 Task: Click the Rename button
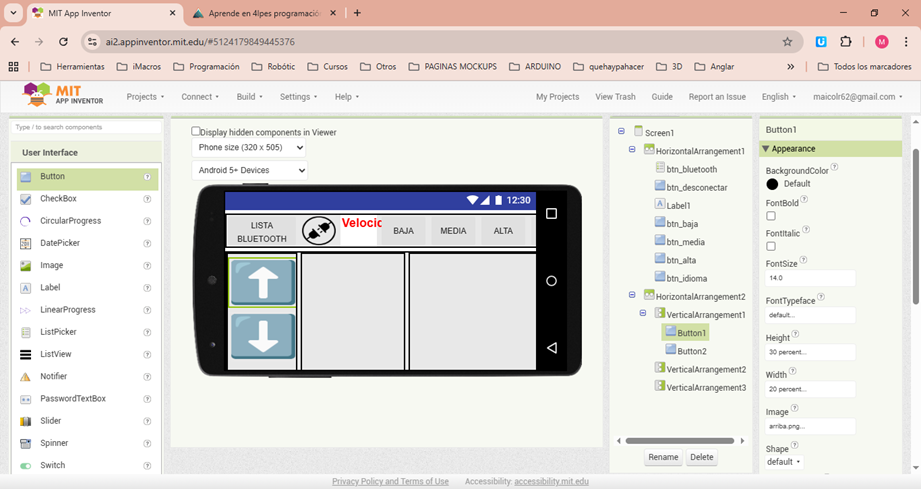pyautogui.click(x=663, y=457)
